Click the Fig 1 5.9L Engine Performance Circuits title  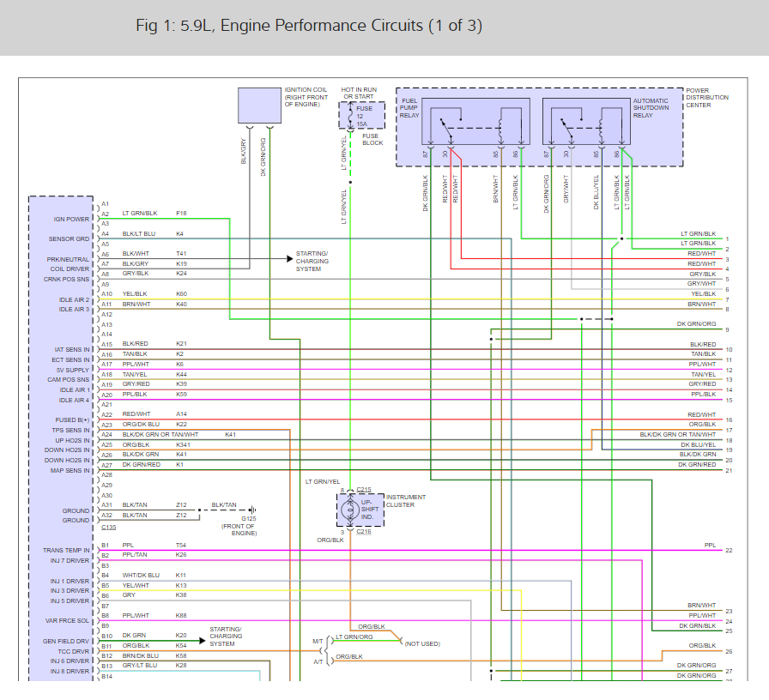point(309,26)
